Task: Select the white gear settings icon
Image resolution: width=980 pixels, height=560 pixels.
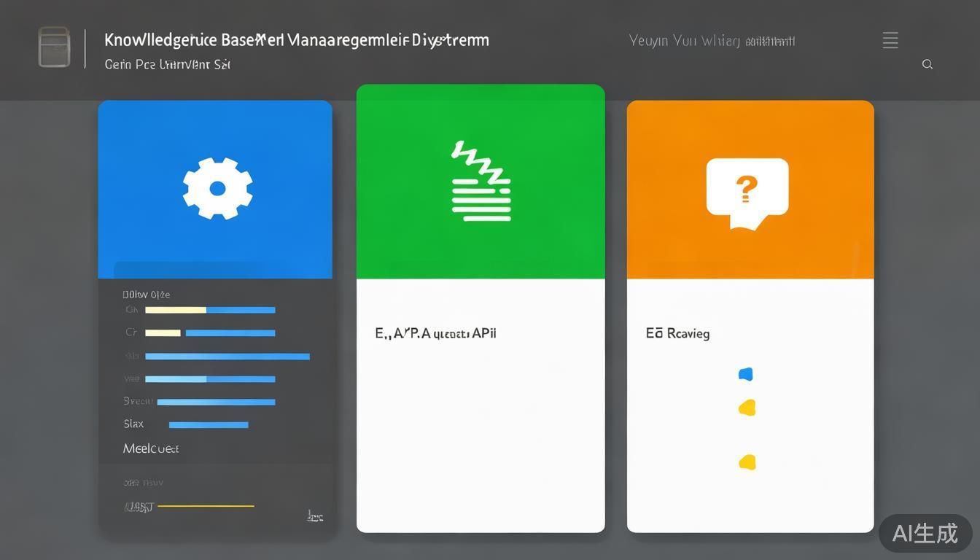Action: pos(217,189)
